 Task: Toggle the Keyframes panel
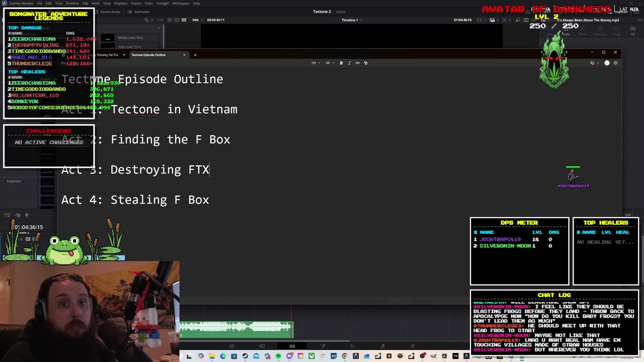coord(139,12)
